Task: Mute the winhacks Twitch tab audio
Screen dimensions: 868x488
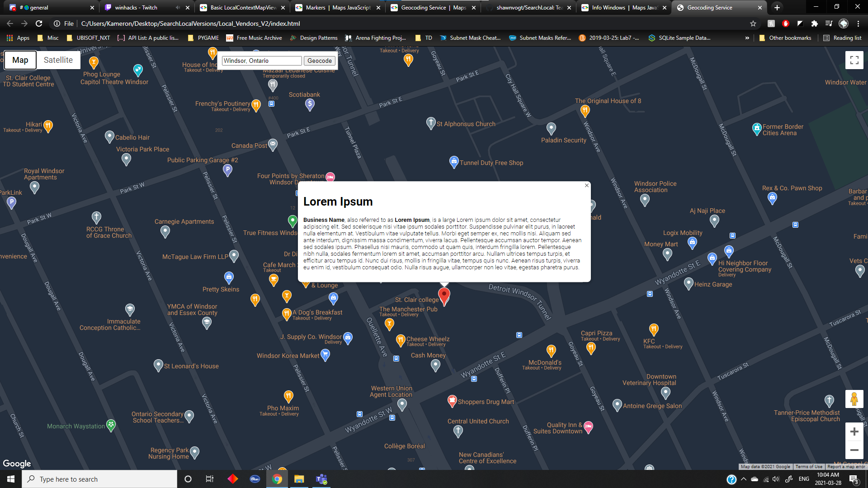Action: [x=178, y=8]
